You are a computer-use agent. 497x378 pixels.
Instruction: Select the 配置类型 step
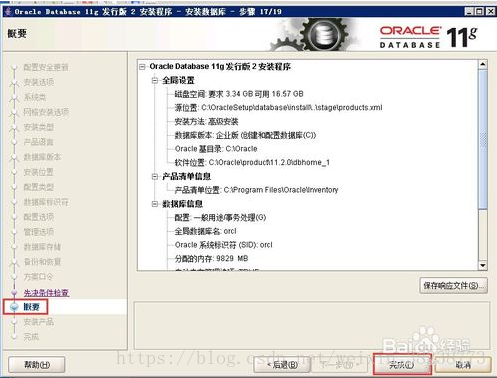click(x=38, y=187)
